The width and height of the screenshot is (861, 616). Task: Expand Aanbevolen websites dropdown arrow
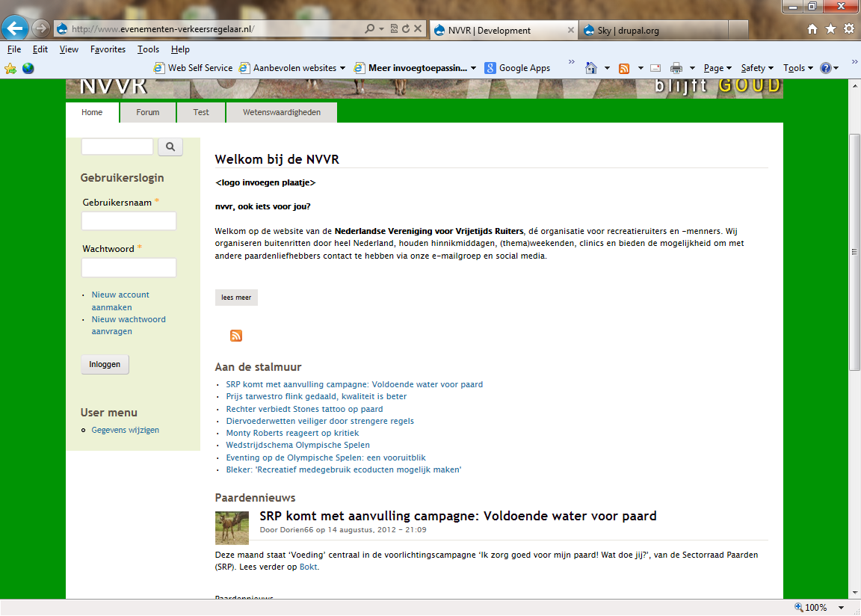tap(342, 68)
